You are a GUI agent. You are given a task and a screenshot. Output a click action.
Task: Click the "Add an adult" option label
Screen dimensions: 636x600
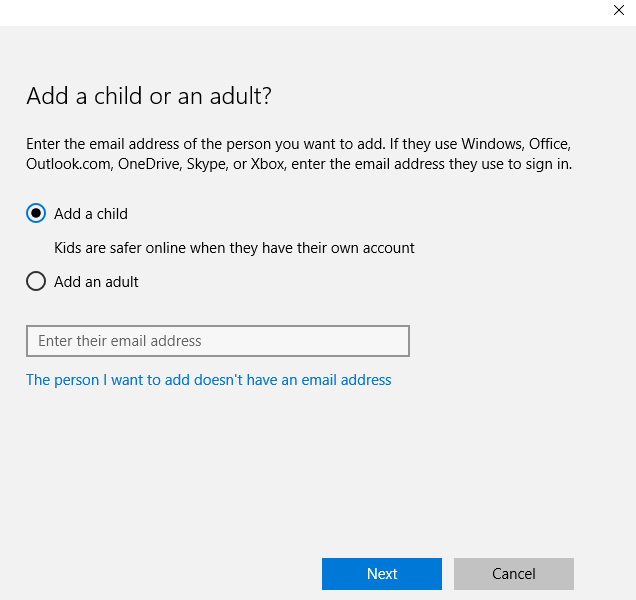coord(96,282)
